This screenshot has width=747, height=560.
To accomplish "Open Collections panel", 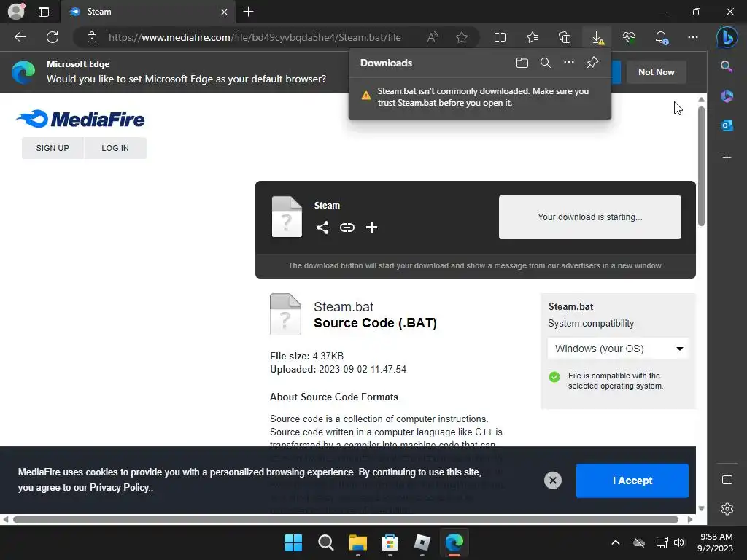I will click(565, 37).
